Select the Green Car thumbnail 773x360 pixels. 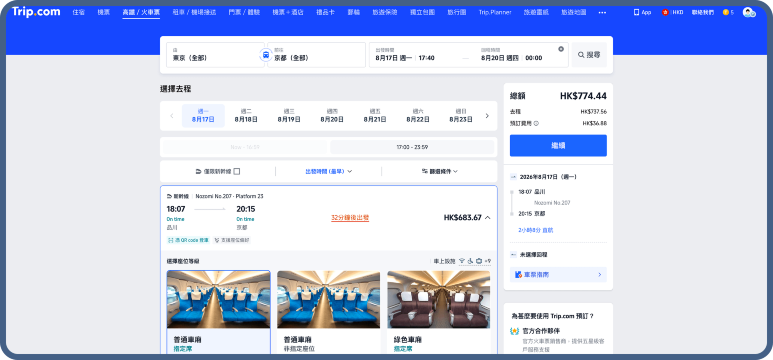coord(439,299)
